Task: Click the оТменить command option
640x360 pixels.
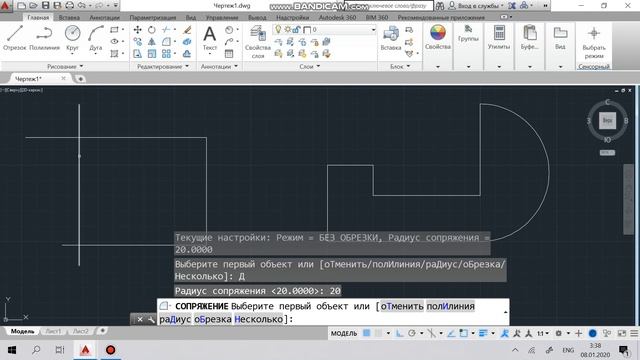Action: (x=402, y=306)
